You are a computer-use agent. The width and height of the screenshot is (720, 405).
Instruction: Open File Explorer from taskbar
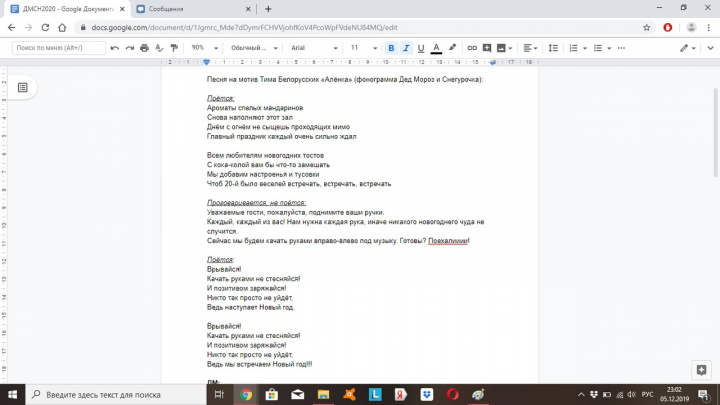coord(323,394)
